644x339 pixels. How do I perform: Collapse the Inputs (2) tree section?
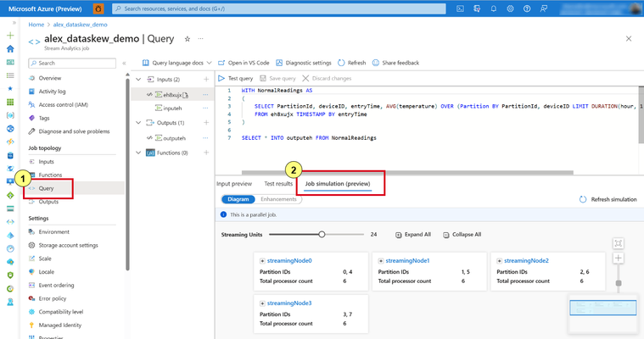pos(138,79)
